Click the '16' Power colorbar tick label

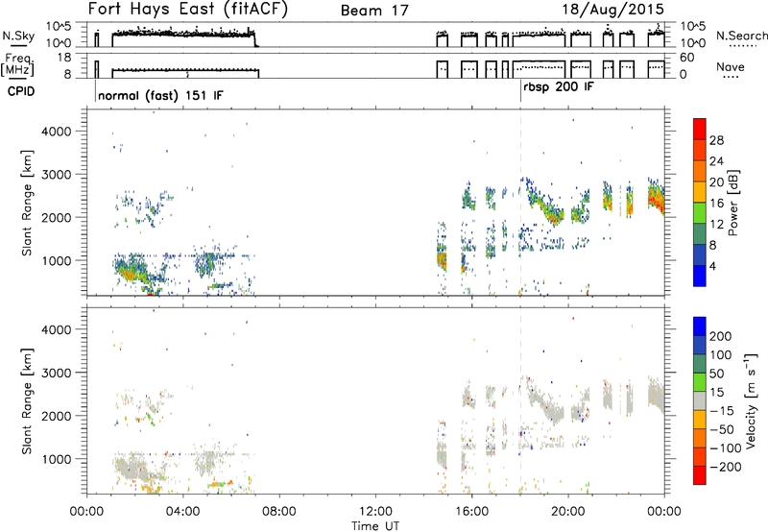[x=716, y=204]
